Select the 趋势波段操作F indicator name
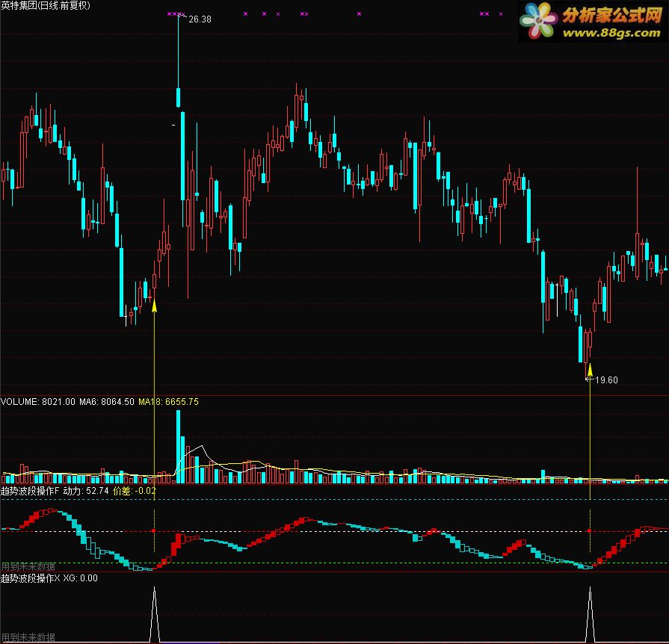The height and width of the screenshot is (644, 669). point(30,491)
